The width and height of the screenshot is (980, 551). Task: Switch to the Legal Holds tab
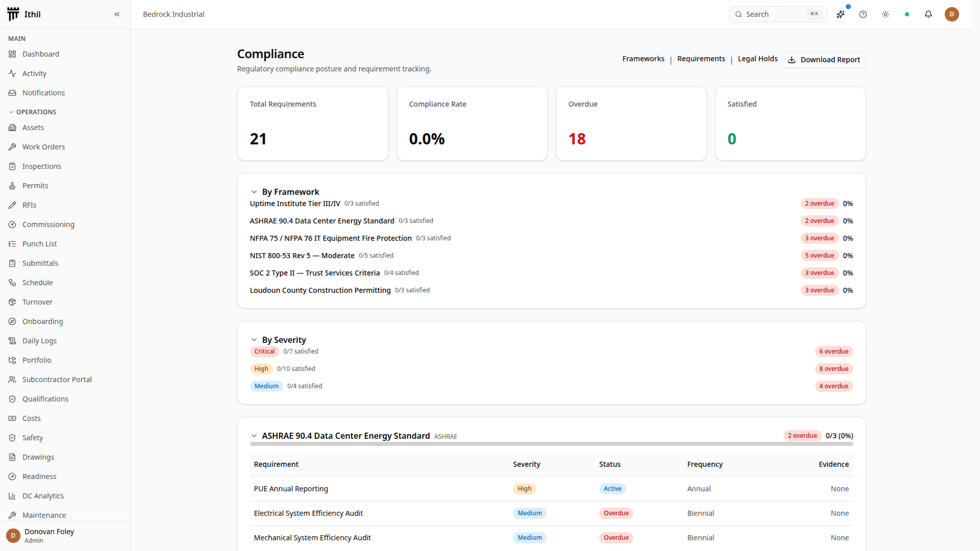tap(757, 59)
